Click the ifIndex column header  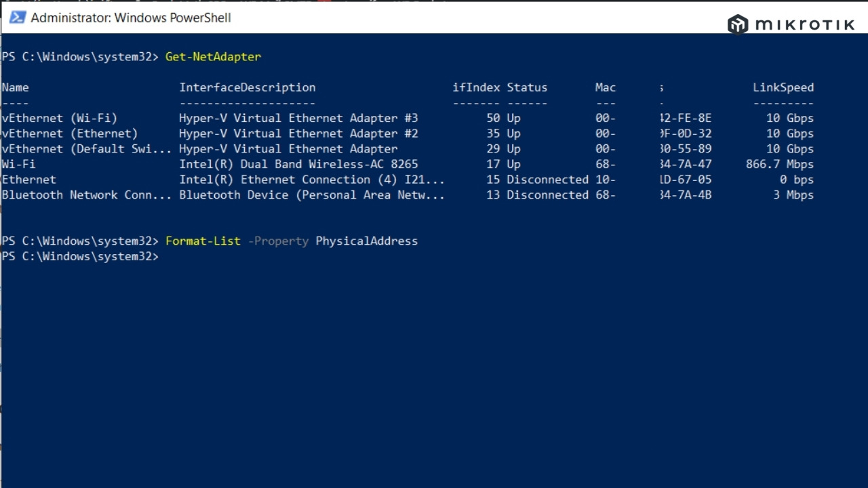(476, 87)
